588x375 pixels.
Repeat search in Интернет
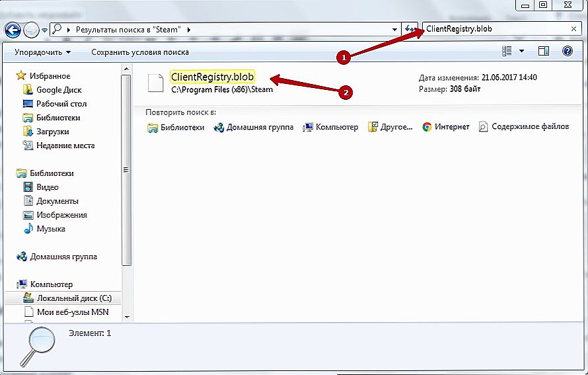[446, 127]
